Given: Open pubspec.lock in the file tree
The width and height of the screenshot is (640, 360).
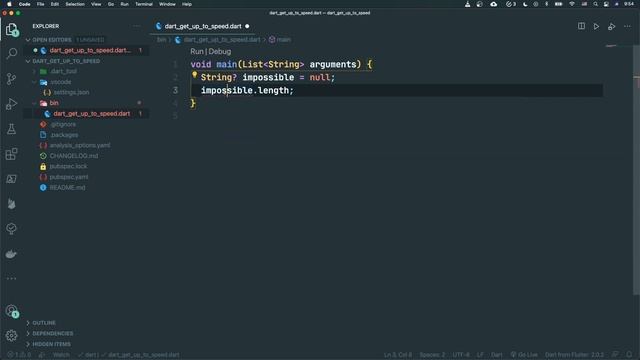Looking at the screenshot, I should (x=69, y=167).
